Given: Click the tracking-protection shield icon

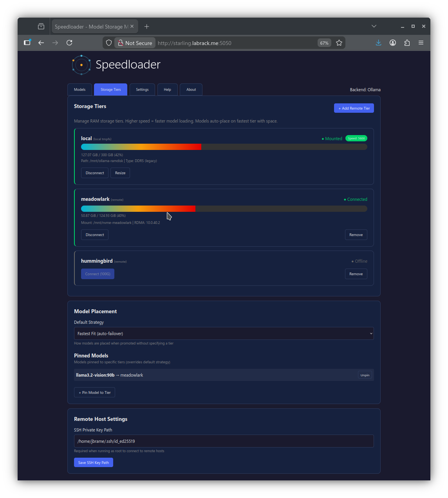Looking at the screenshot, I should click(x=108, y=43).
